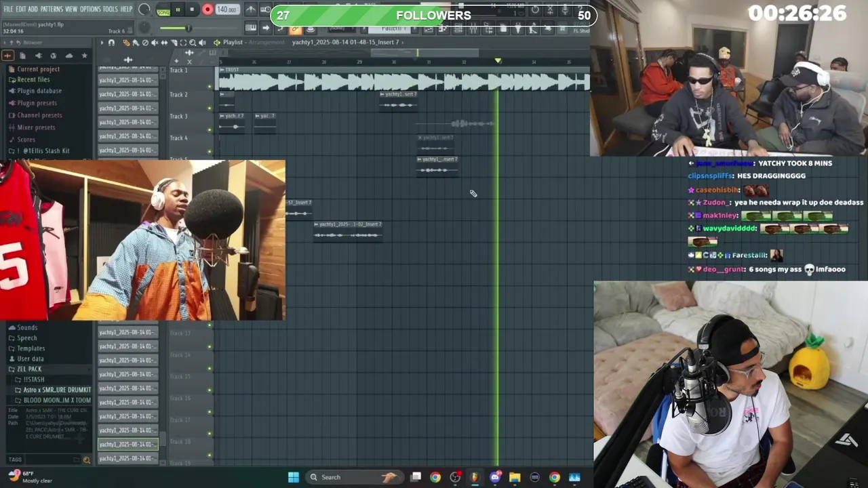This screenshot has height=488, width=868.
Task: Toggle the metronome icon
Action: coord(250,9)
